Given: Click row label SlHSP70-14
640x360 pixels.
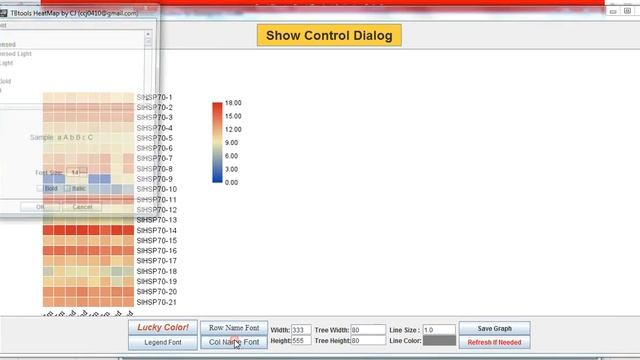Looking at the screenshot, I should tap(156, 230).
